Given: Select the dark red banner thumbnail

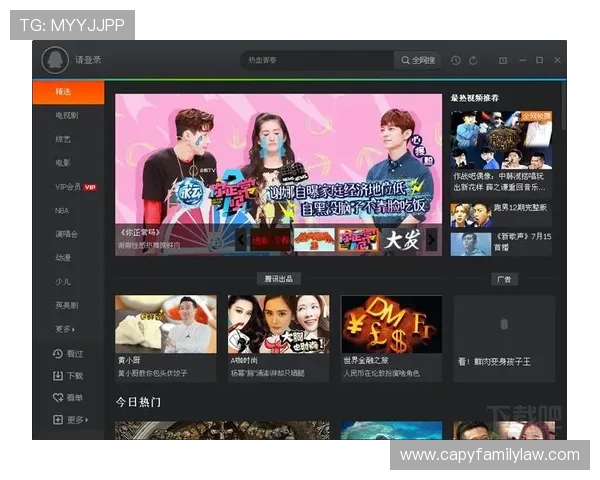Looking at the screenshot, I should tap(270, 240).
